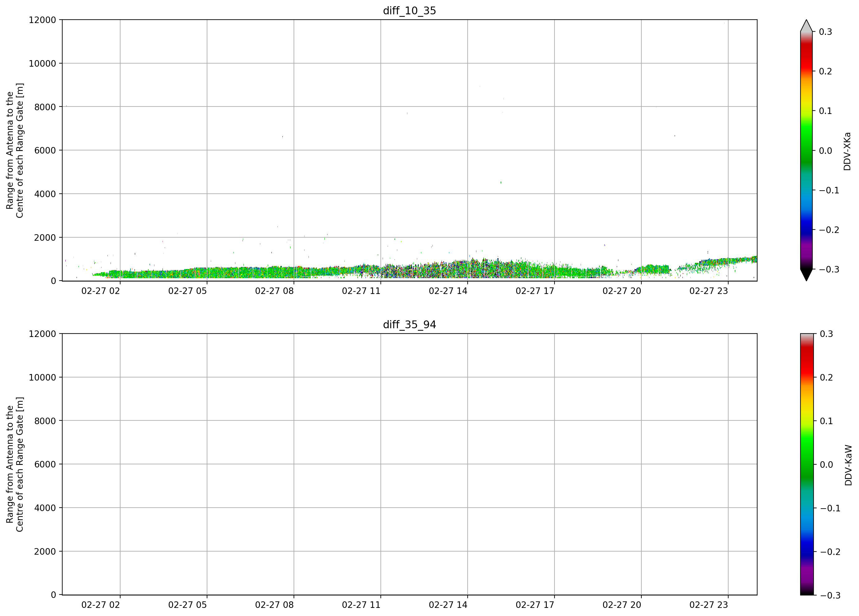859x616 pixels.
Task: Click the 0.0 tick on DDV-KaW colorbar
Action: point(826,465)
